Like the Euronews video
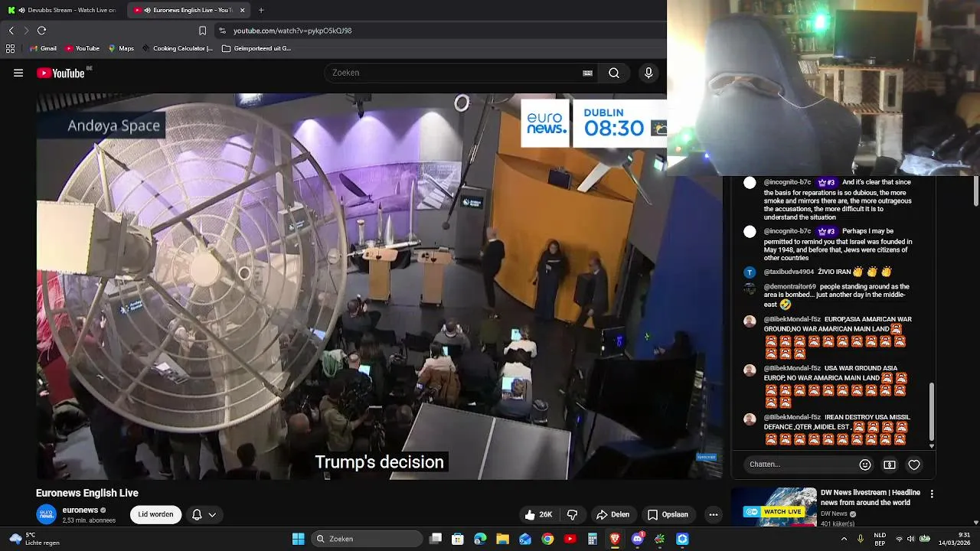This screenshot has height=551, width=980. tap(539, 514)
